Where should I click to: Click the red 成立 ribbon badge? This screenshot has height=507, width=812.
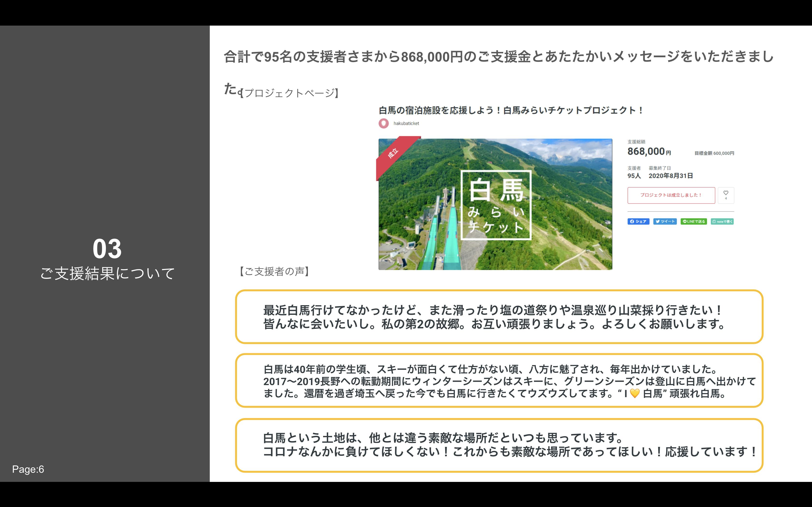point(394,153)
